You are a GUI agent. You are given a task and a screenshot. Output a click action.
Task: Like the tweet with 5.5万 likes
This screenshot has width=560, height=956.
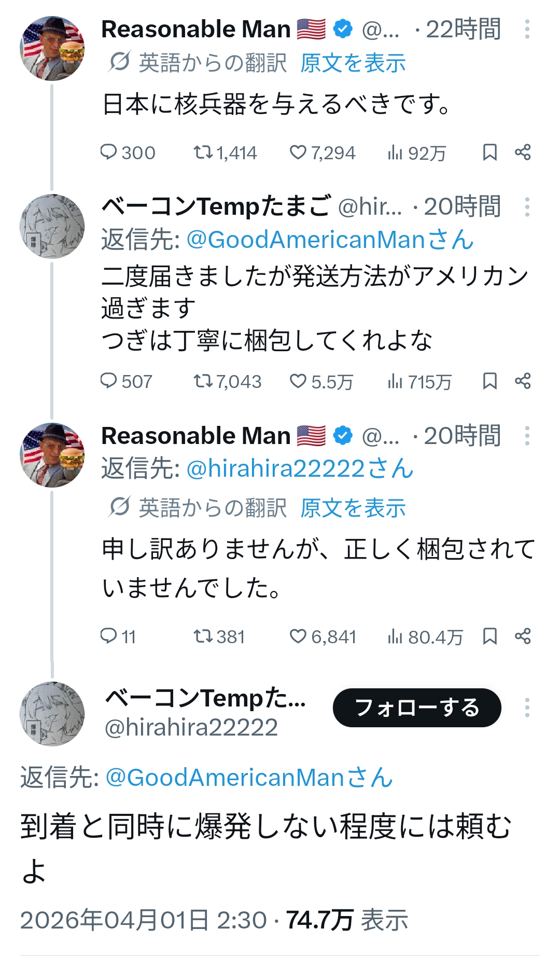tap(298, 381)
